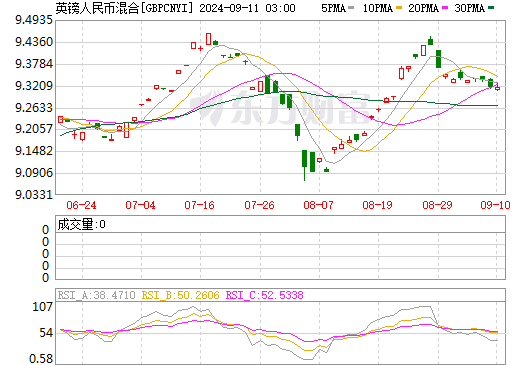Click the 107 label on RSI axis

(42, 306)
